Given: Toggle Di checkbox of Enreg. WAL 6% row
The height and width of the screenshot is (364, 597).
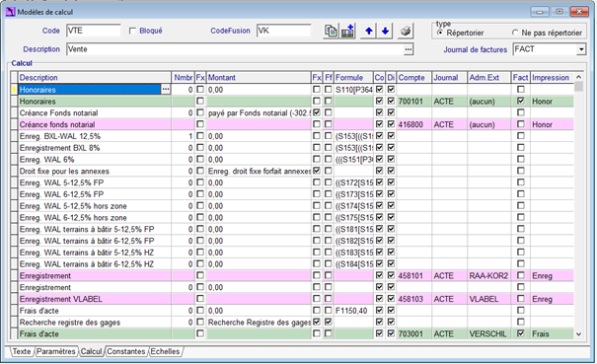Looking at the screenshot, I should click(x=391, y=159).
